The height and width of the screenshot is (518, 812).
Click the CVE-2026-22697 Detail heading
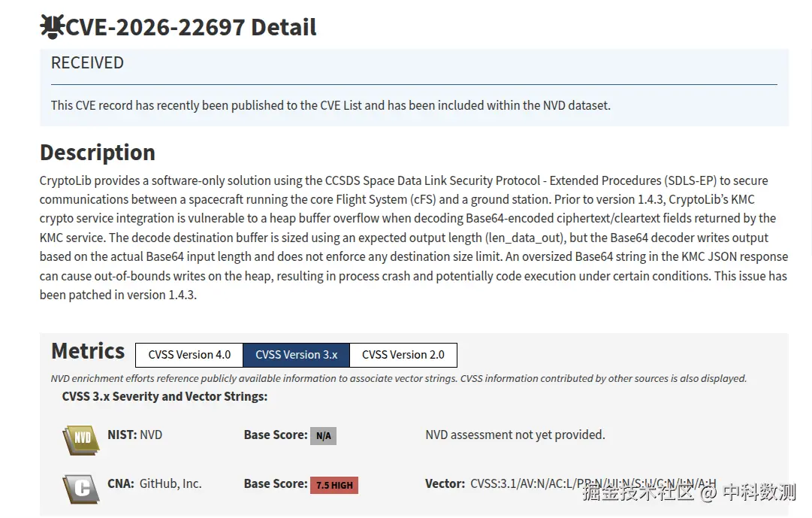click(x=192, y=28)
